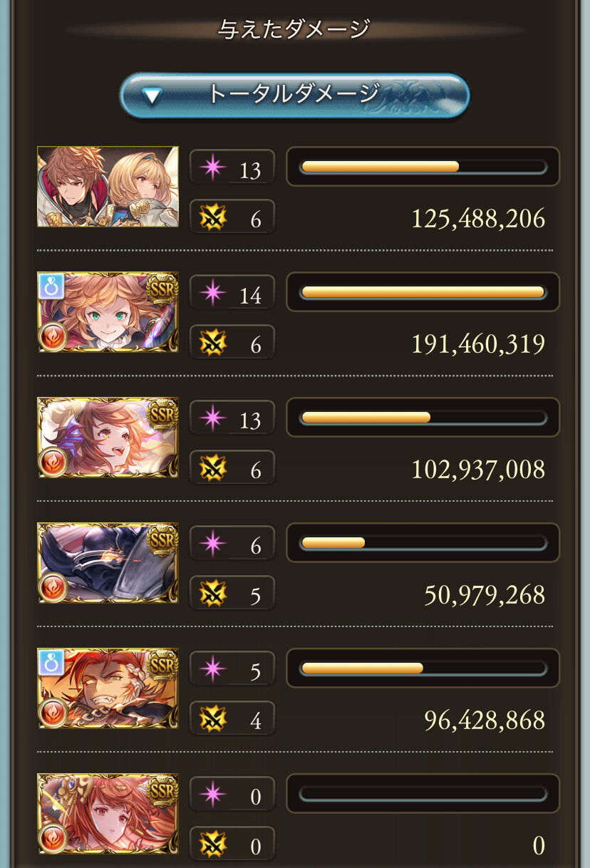
Task: Click the SSR badge on third character portrait
Action: 161,414
